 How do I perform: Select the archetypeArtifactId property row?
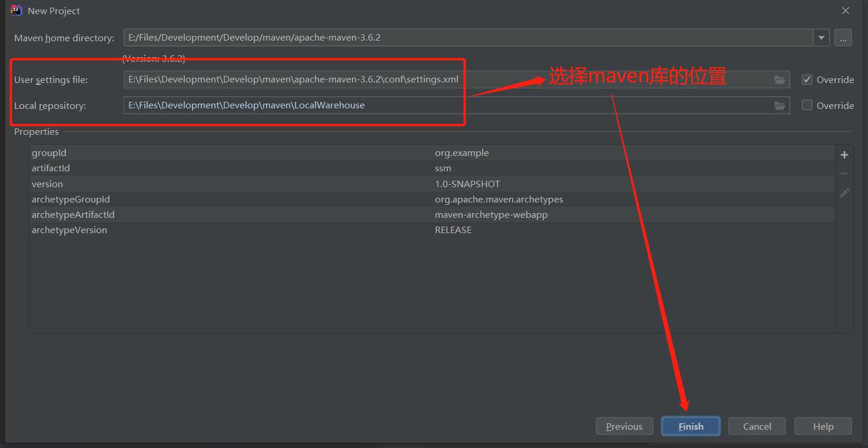tap(433, 214)
